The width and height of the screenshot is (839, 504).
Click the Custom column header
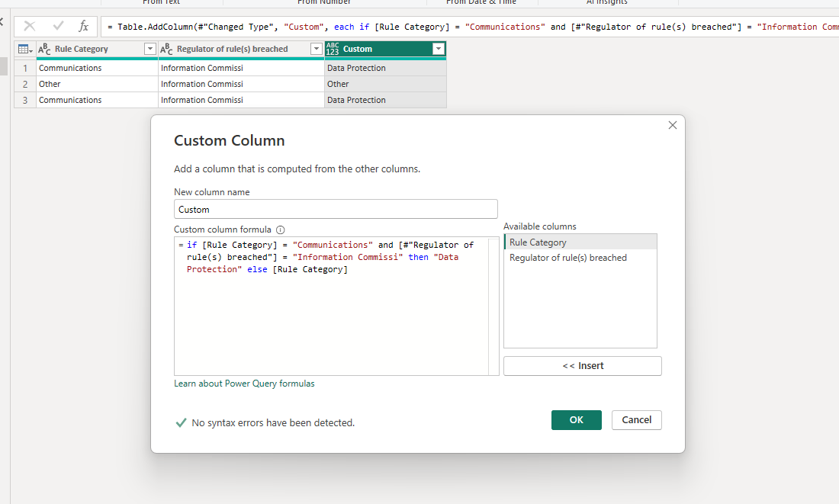click(x=385, y=50)
